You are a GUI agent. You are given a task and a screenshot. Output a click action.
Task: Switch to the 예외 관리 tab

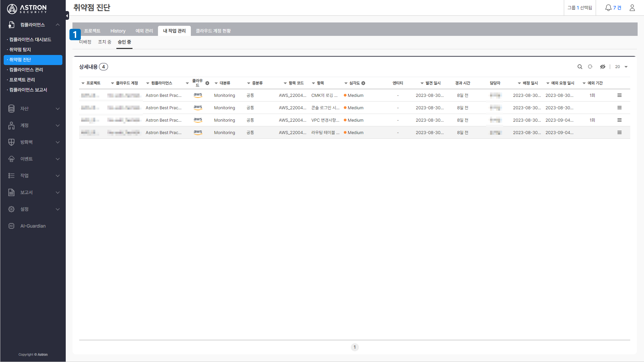click(144, 31)
